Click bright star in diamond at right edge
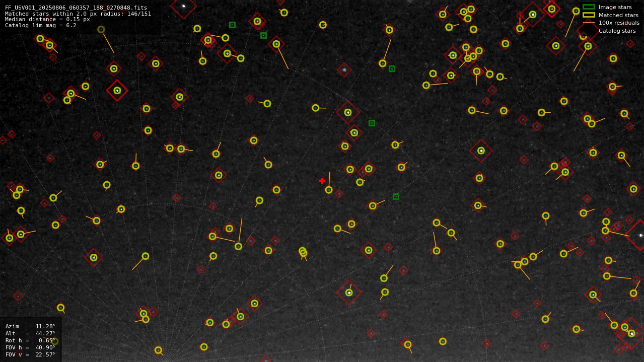Screen dimensions: 644x362 [640, 235]
